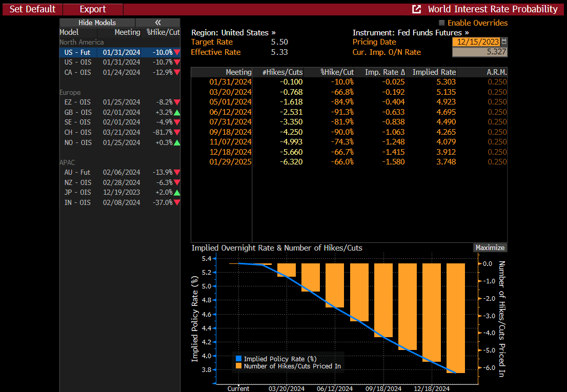Maximize the implied rate chart

point(490,247)
